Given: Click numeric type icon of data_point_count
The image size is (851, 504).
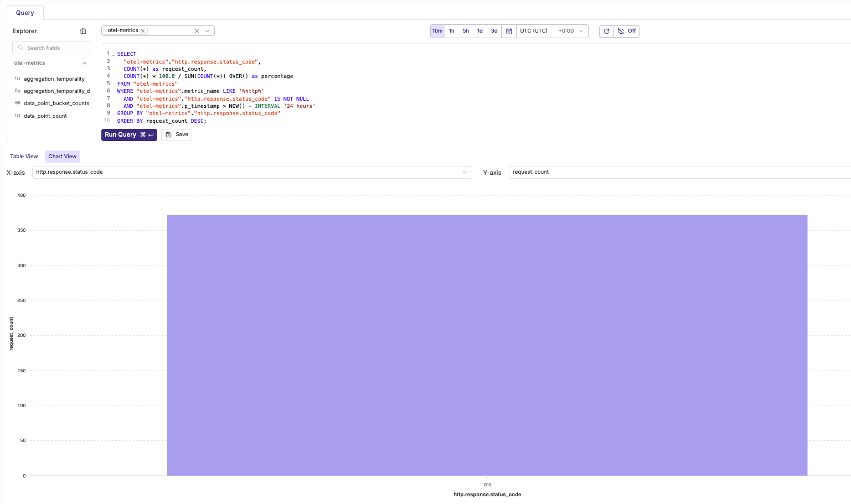Looking at the screenshot, I should click(x=17, y=116).
